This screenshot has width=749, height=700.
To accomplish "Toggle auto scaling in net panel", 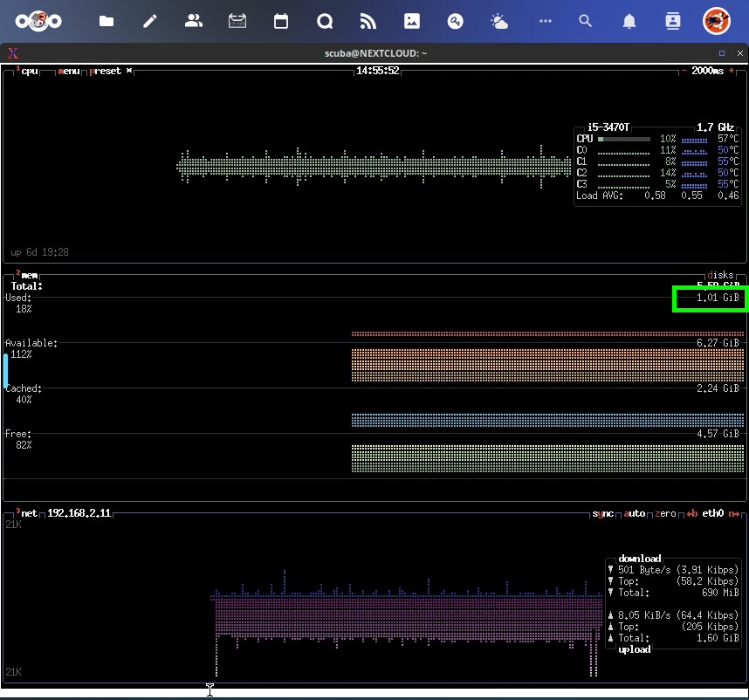I will tap(635, 513).
